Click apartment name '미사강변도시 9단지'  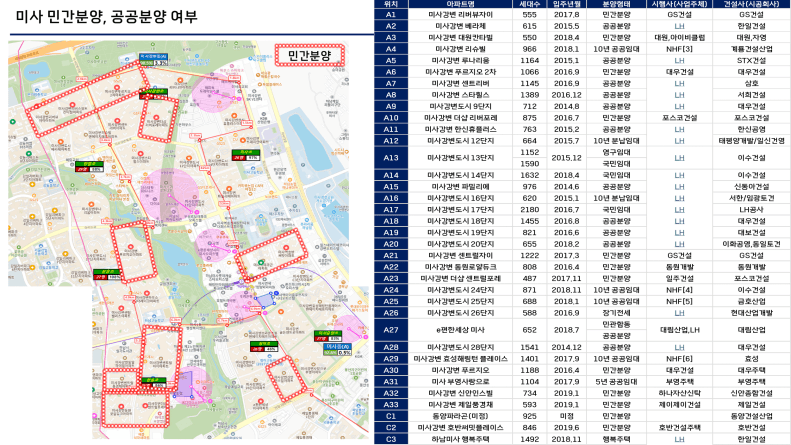pos(460,106)
